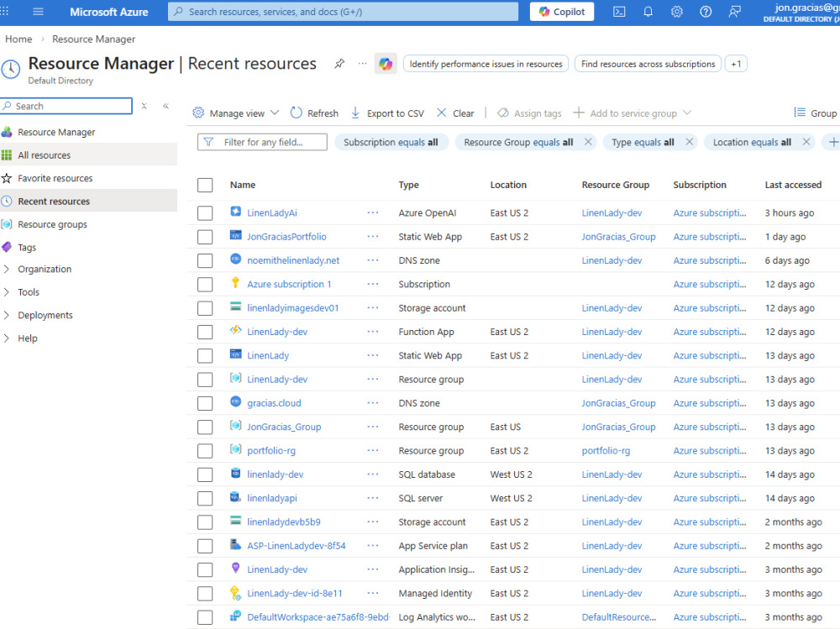Open Cloud Shell from top bar
This screenshot has width=840, height=629.
tap(619, 11)
